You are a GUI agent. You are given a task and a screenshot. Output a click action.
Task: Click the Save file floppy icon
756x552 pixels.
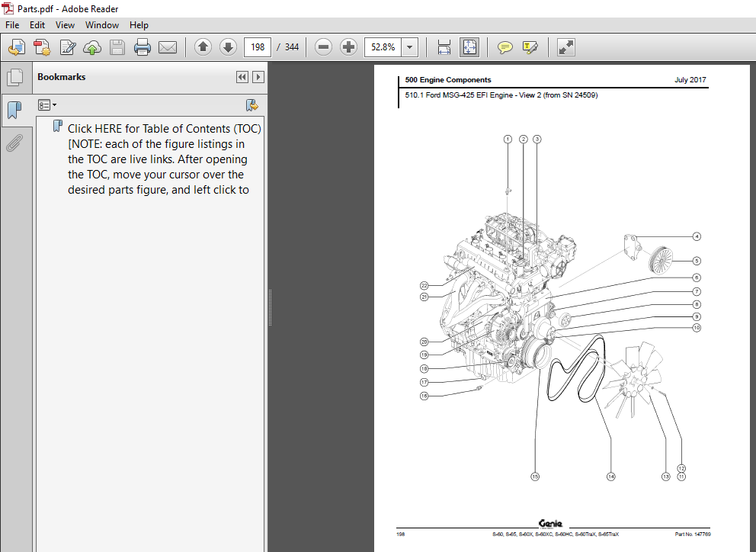117,47
